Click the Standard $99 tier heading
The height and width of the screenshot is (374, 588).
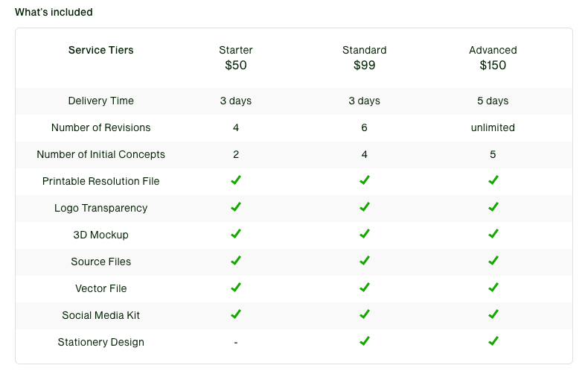[365, 58]
